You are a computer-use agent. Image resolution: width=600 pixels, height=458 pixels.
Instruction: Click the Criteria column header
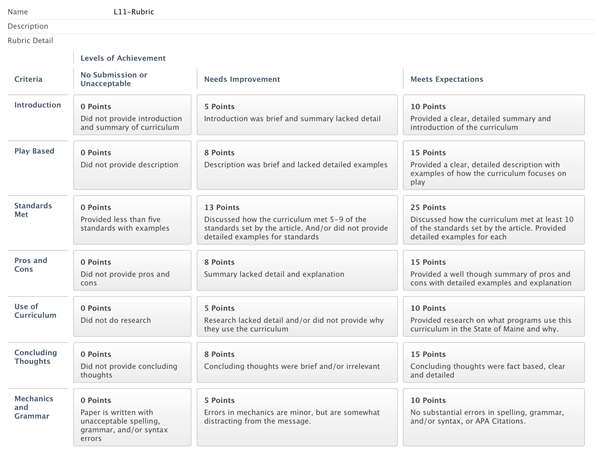28,79
